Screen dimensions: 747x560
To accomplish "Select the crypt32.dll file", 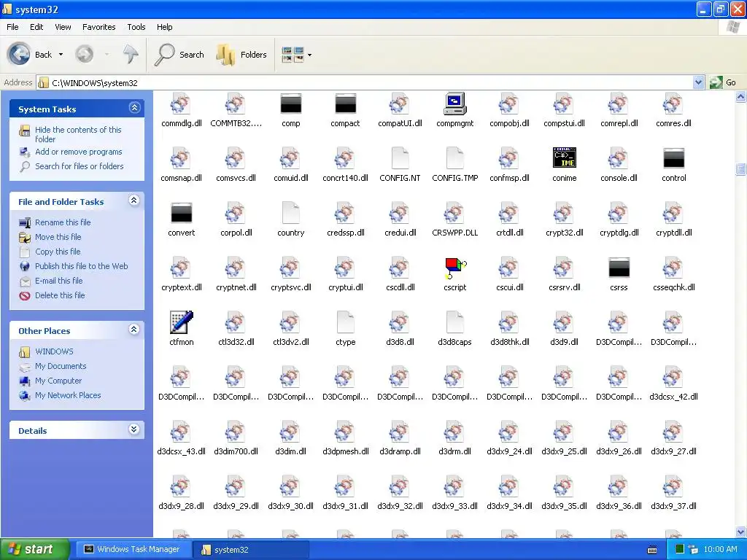I will (x=565, y=220).
